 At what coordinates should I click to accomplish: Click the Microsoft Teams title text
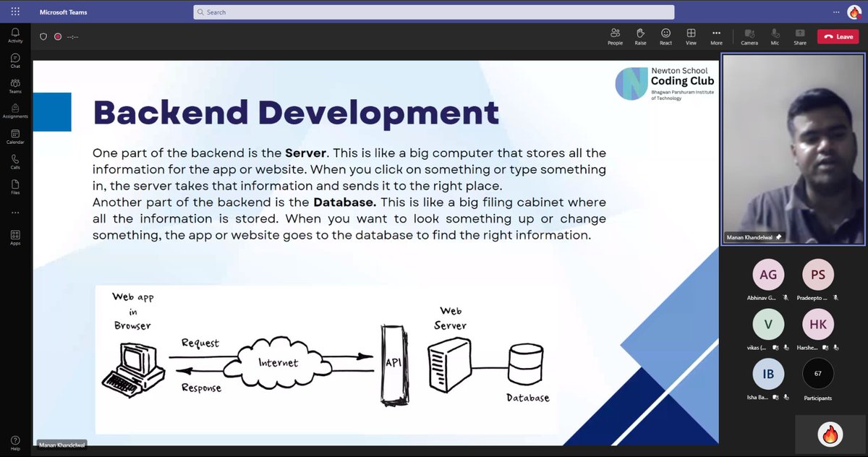coord(64,12)
